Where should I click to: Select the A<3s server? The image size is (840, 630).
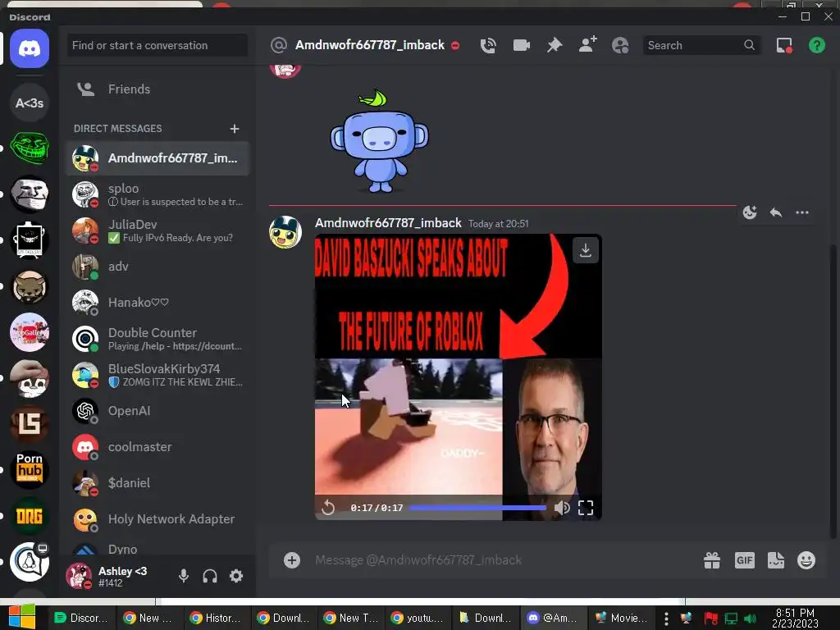[30, 103]
